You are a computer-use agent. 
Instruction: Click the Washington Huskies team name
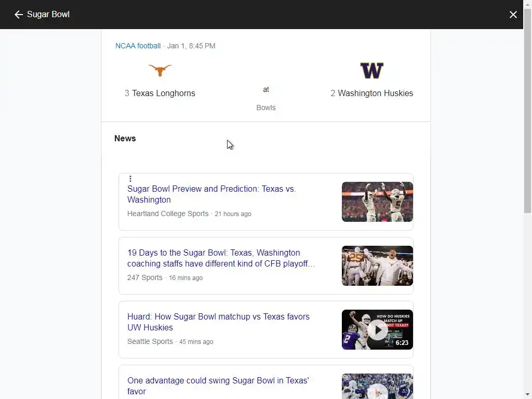tap(375, 94)
